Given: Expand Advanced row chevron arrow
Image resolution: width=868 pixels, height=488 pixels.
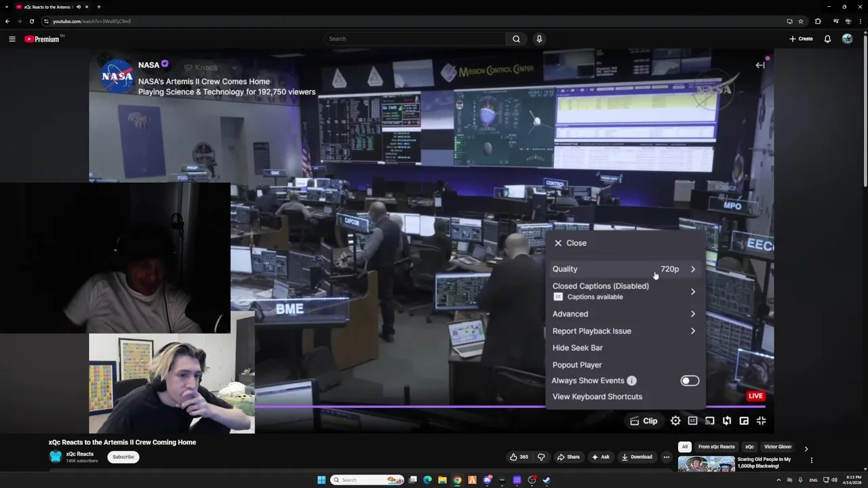Looking at the screenshot, I should (x=692, y=314).
